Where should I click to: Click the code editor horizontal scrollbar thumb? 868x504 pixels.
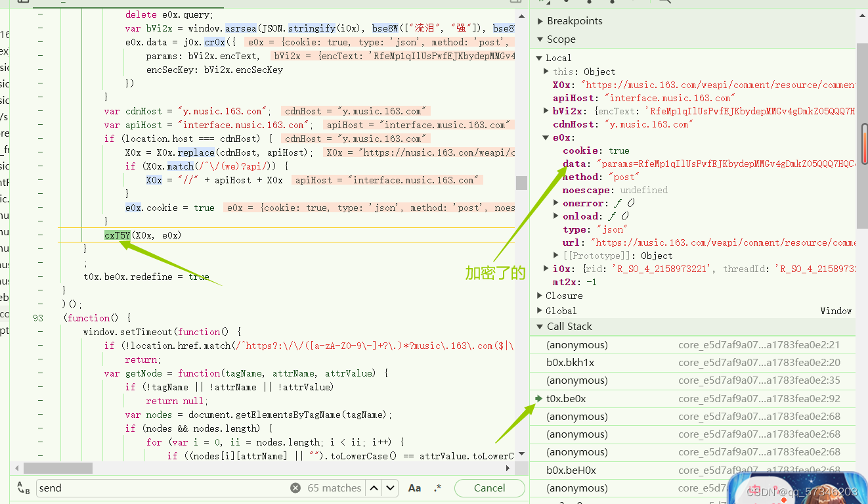coord(58,469)
